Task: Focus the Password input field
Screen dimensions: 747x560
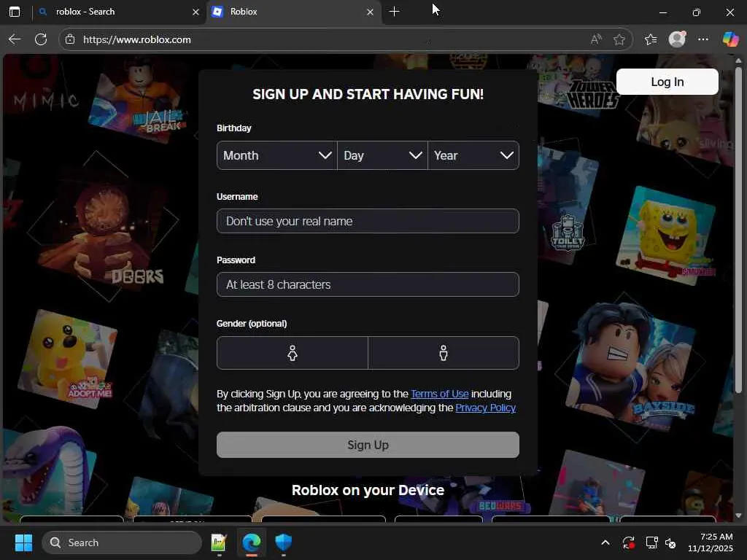Action: [x=368, y=284]
